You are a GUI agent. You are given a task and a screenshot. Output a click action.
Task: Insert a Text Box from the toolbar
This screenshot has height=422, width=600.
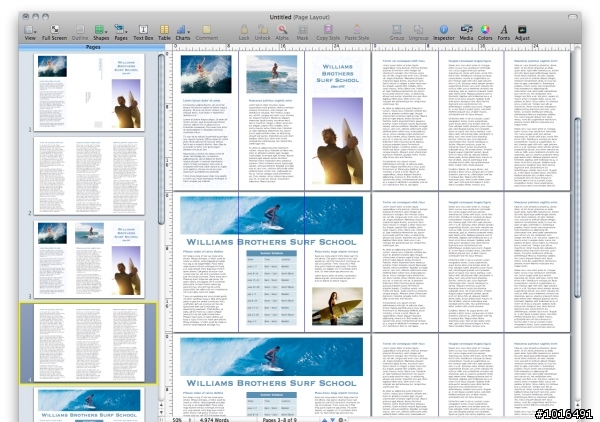click(143, 33)
